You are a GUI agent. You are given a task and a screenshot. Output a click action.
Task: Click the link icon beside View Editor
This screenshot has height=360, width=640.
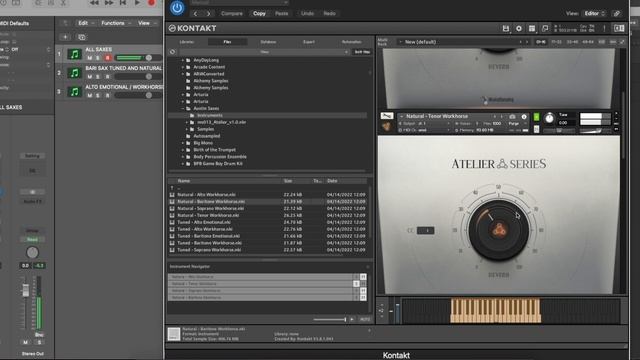(x=617, y=13)
